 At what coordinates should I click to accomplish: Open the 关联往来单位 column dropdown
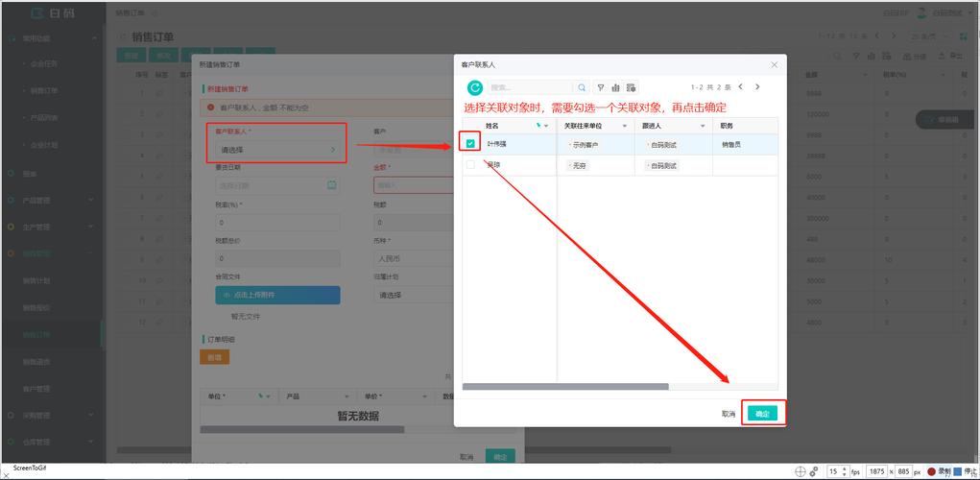coord(624,127)
